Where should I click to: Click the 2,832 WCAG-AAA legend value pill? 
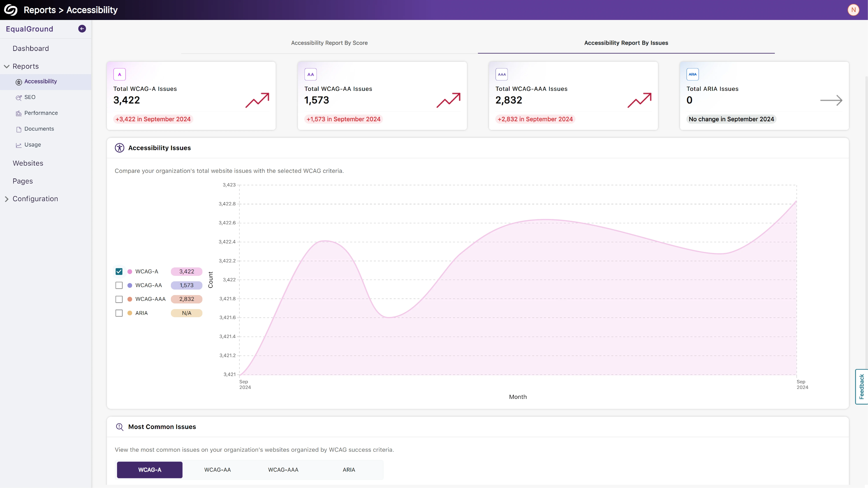point(187,299)
